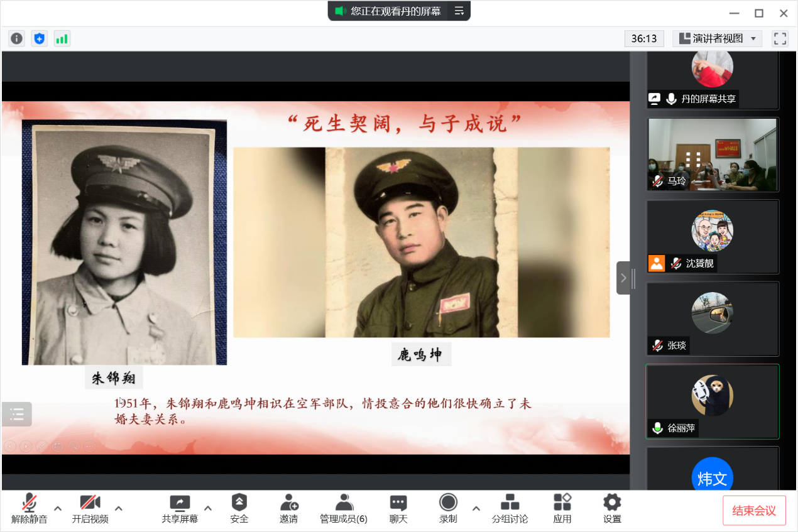Open the 演讲者视图 view dropdown
The height and width of the screenshot is (532, 798).
pyautogui.click(x=718, y=39)
